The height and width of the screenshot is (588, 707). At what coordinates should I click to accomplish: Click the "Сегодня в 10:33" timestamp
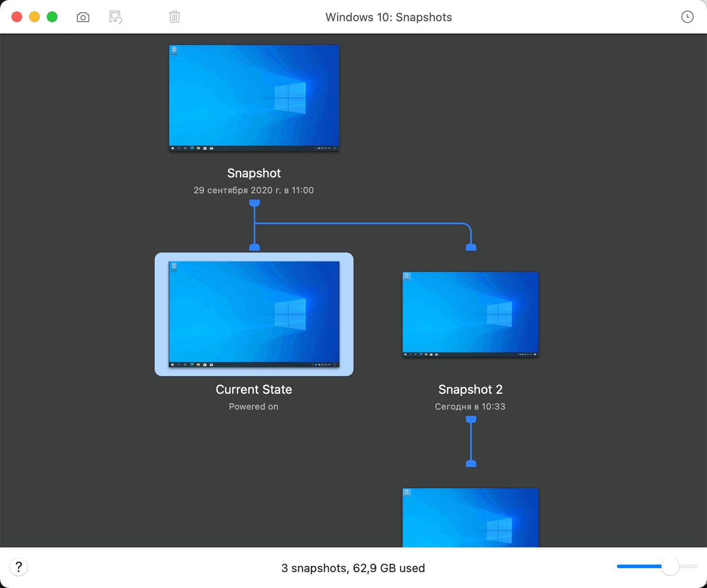tap(470, 407)
